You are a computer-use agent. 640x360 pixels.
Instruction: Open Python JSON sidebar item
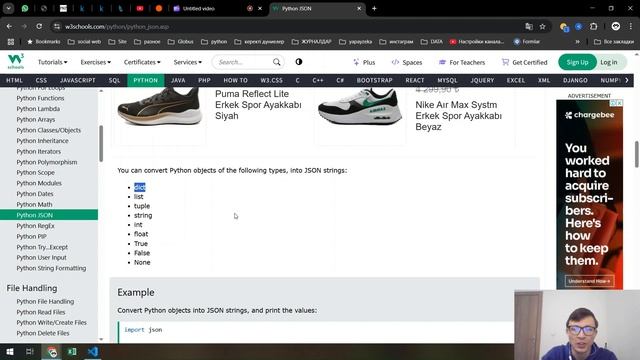tap(49, 215)
